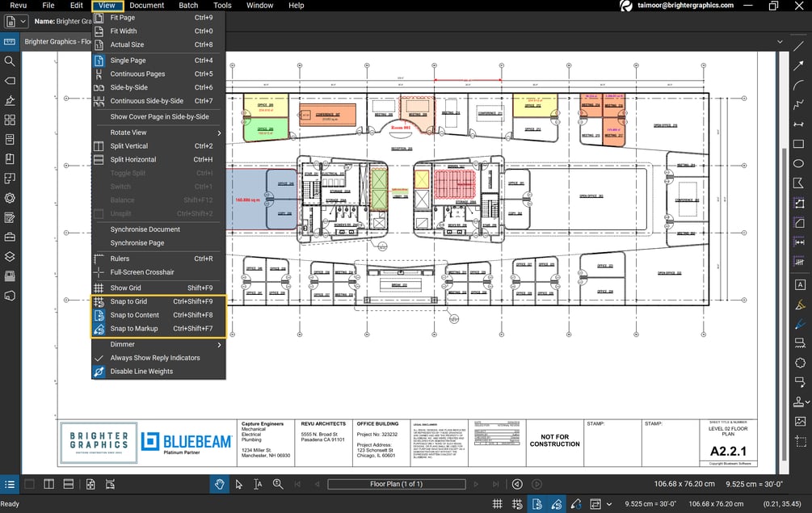Screen dimensions: 812x513
Task: Select the cursor Select tool in bottom toolbar
Action: pyautogui.click(x=239, y=484)
